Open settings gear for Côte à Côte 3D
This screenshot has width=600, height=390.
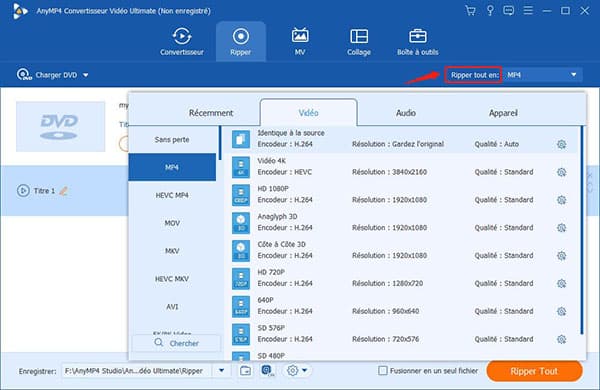click(x=561, y=256)
